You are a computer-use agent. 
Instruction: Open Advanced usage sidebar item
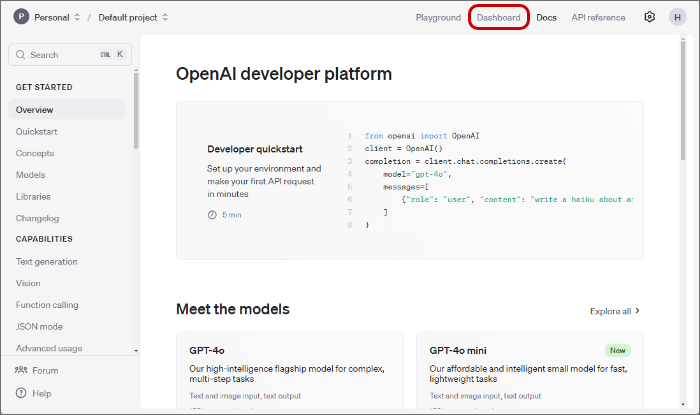click(x=49, y=348)
